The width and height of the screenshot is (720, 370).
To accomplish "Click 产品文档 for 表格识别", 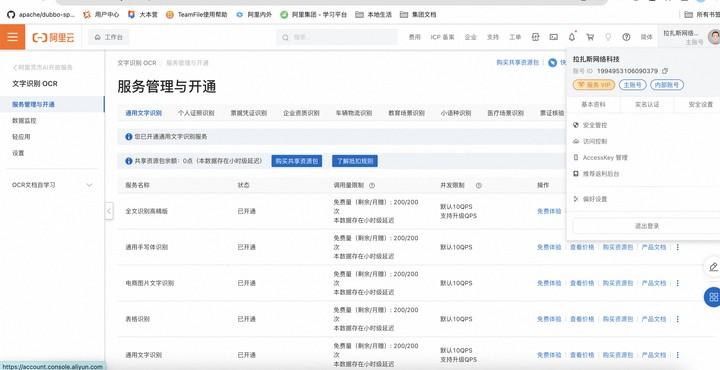I will click(654, 319).
